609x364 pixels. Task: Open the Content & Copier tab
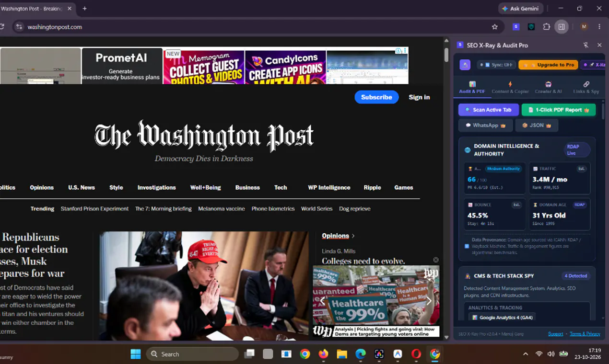510,87
